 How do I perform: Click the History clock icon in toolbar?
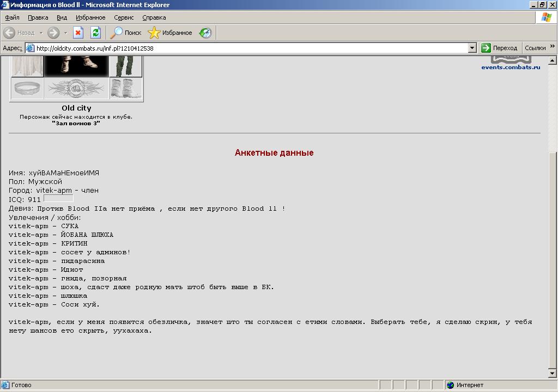pos(205,33)
